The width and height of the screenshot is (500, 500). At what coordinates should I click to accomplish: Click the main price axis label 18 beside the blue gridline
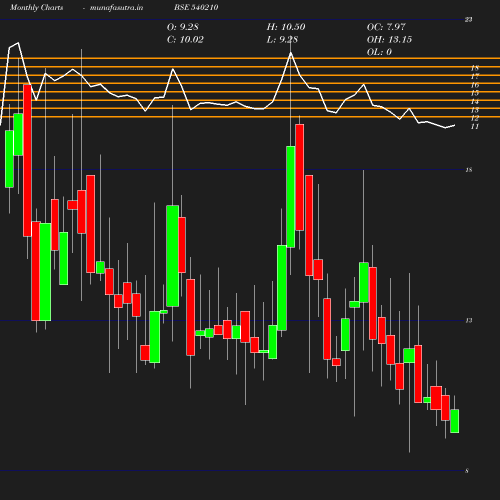point(468,170)
